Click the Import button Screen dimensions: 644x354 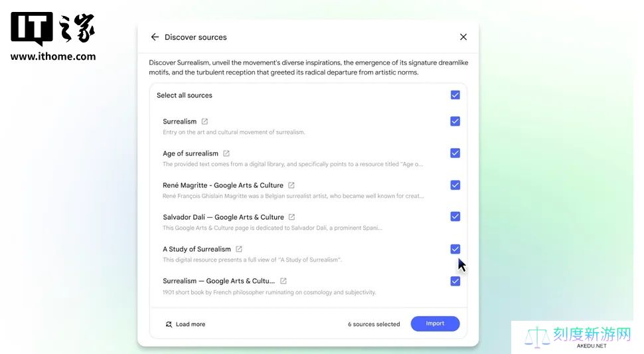[435, 323]
